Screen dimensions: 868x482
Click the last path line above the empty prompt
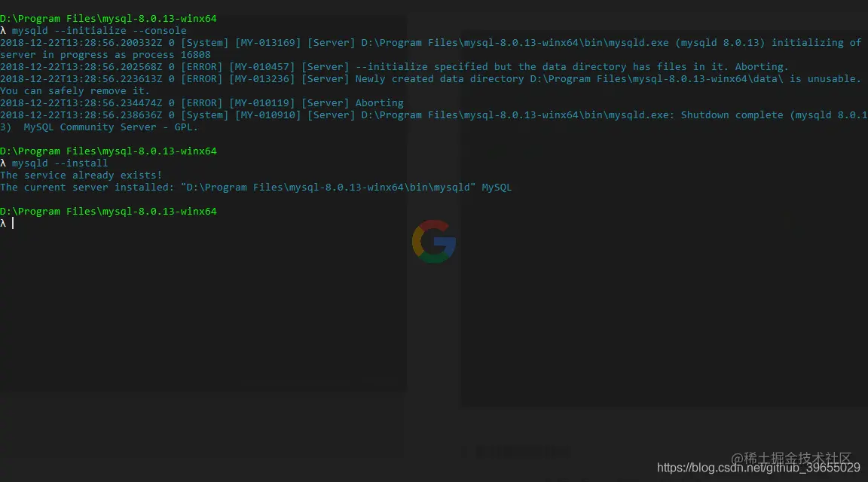[108, 212]
